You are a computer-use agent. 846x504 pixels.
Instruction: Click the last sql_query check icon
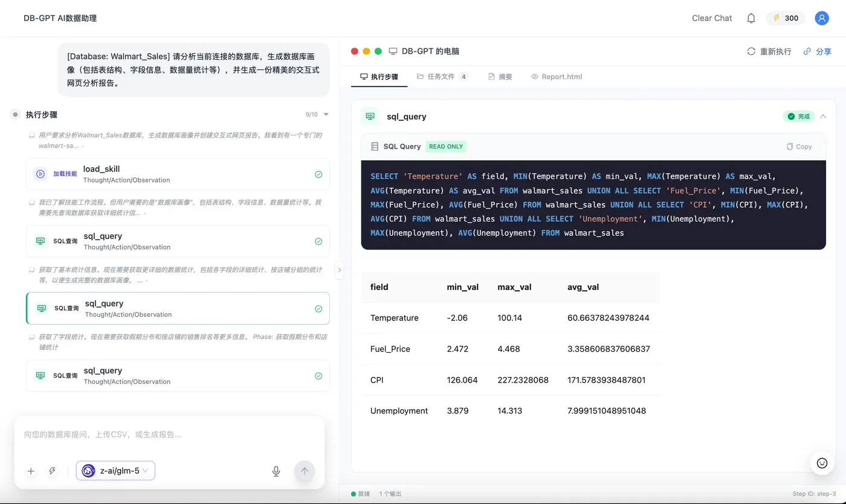click(x=318, y=376)
